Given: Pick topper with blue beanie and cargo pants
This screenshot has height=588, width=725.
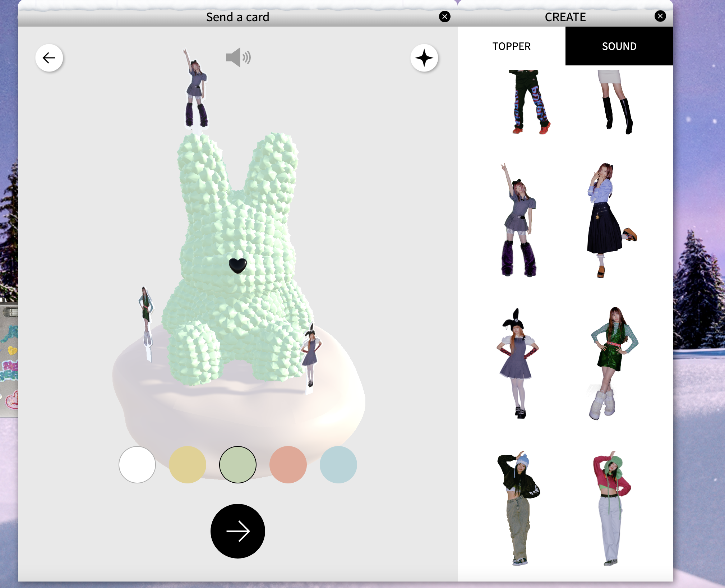Looking at the screenshot, I should click(518, 507).
